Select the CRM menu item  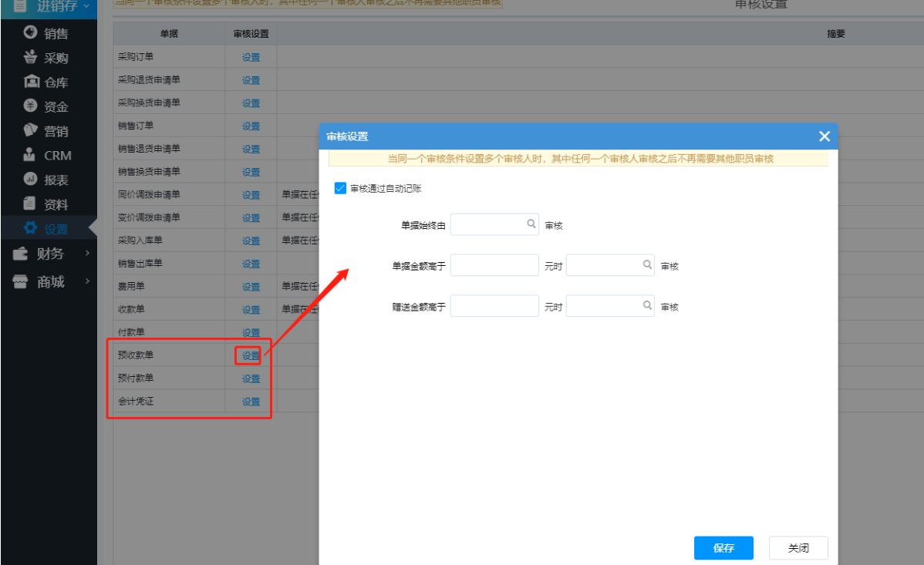pos(58,156)
